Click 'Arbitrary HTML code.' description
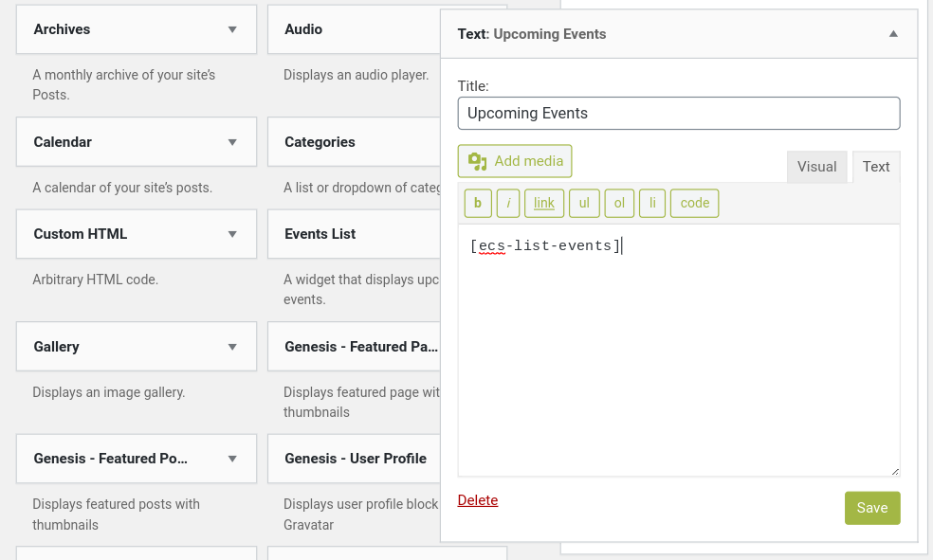Screen dimensions: 933x560 95,280
